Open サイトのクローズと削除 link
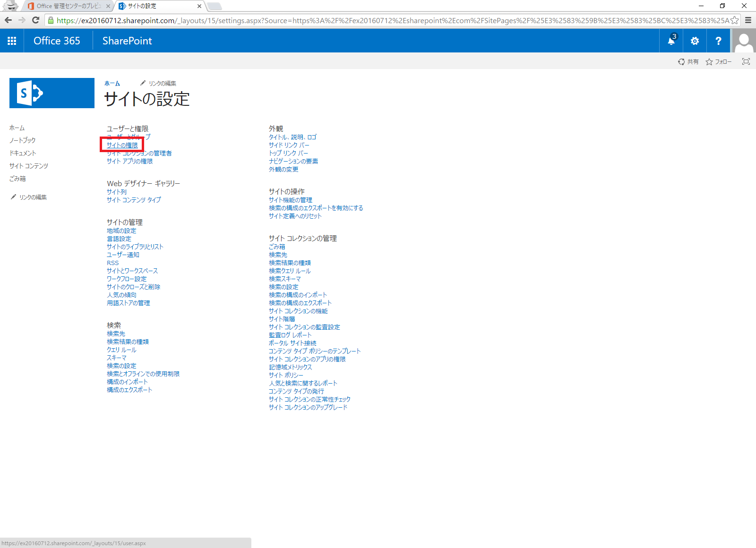The width and height of the screenshot is (756, 548). pyautogui.click(x=134, y=287)
